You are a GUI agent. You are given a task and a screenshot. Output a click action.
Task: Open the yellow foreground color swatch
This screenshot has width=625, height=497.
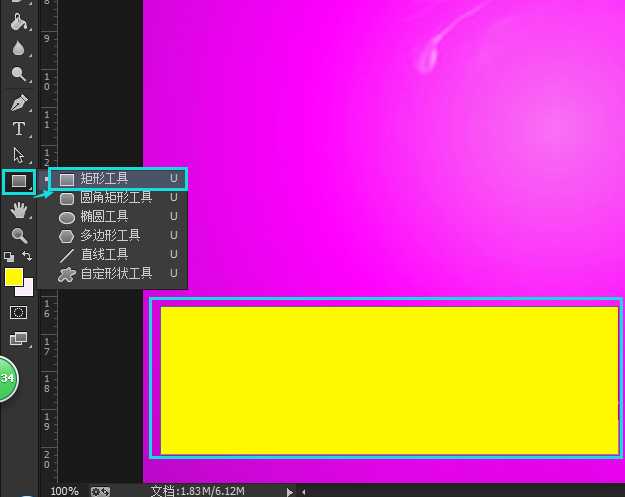tap(13, 276)
